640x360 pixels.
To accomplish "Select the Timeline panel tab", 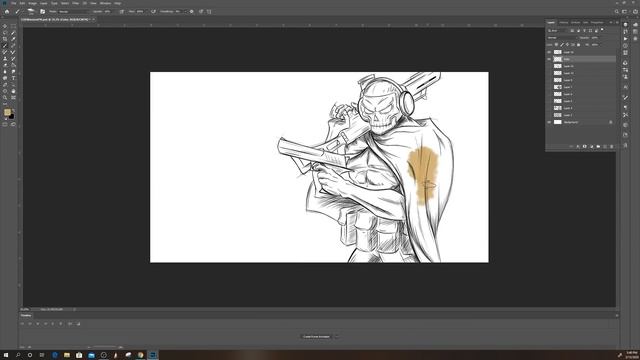I will [26, 316].
